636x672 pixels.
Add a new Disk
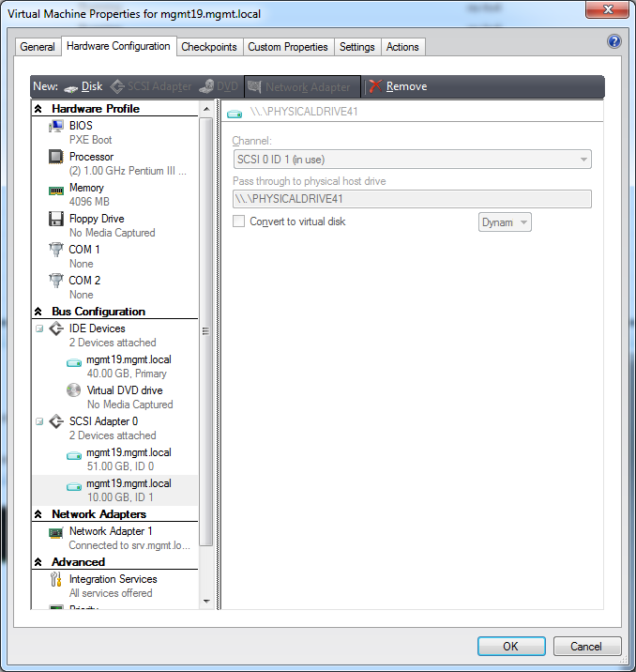coord(83,86)
